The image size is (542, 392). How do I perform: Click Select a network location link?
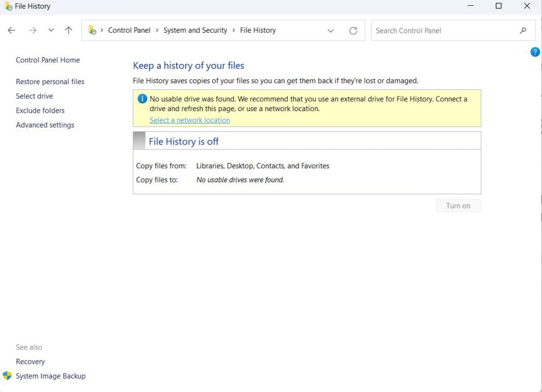point(189,120)
